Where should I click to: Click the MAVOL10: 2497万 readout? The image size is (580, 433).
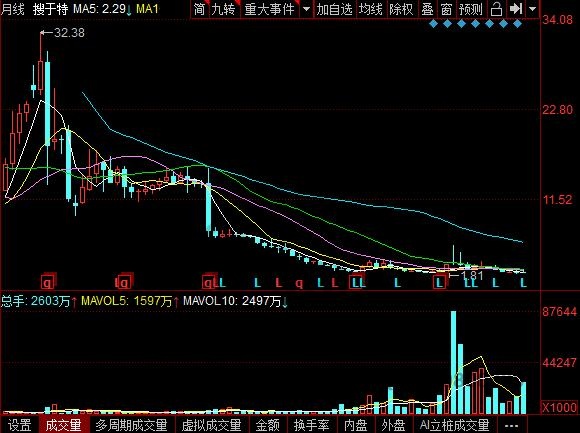pos(235,301)
